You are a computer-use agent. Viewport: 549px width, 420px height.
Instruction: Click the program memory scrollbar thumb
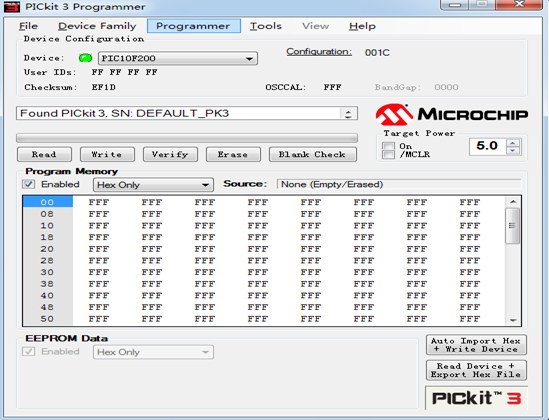pos(513,226)
